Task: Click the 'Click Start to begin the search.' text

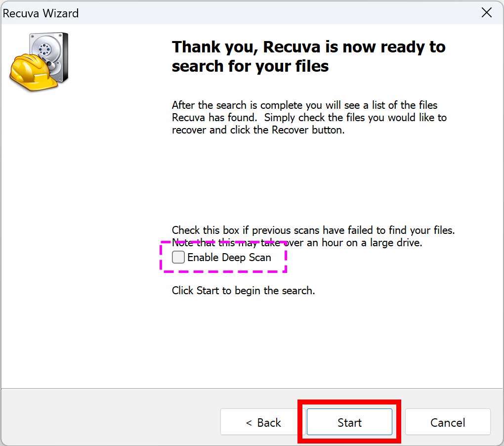Action: [243, 290]
